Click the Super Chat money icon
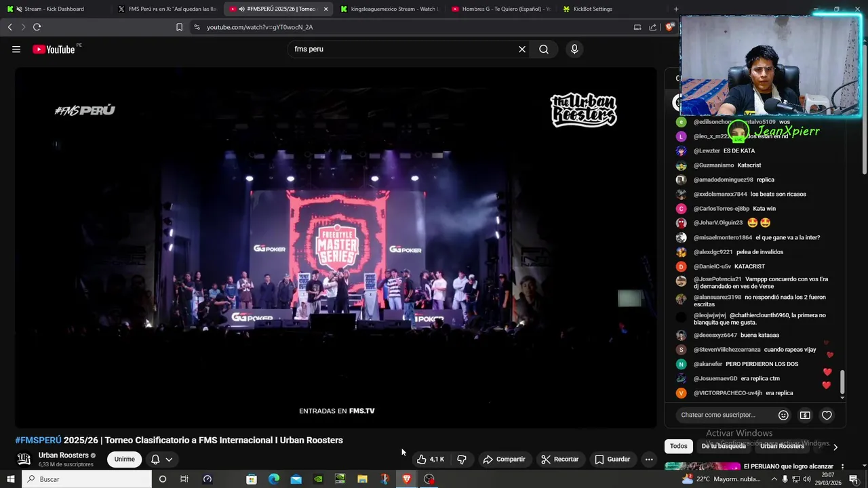868x488 pixels. tap(805, 415)
